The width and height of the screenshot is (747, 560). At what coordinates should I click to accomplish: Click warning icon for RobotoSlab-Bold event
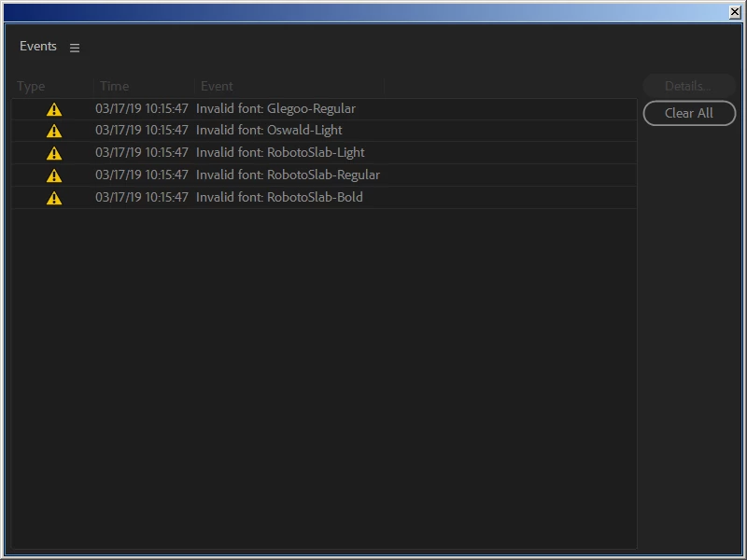click(x=54, y=198)
